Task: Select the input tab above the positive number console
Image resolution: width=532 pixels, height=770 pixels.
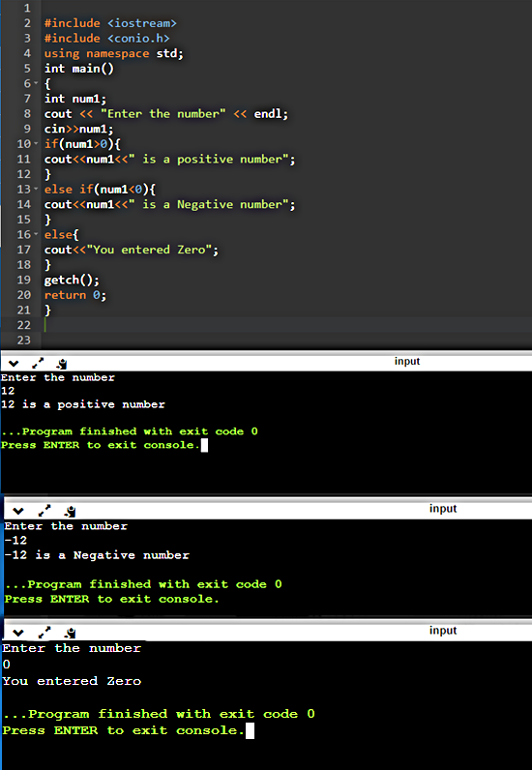Action: pos(407,362)
